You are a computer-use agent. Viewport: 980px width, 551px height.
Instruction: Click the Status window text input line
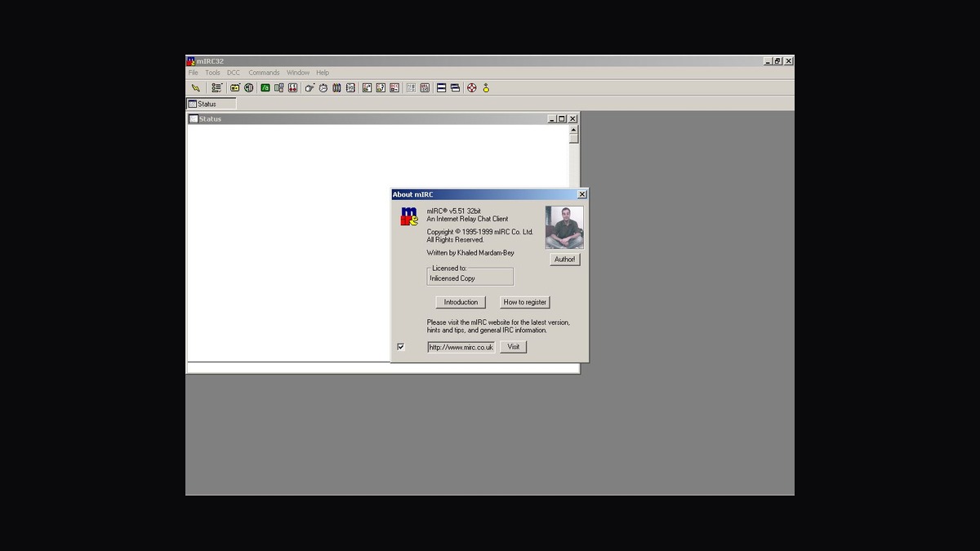click(x=383, y=368)
